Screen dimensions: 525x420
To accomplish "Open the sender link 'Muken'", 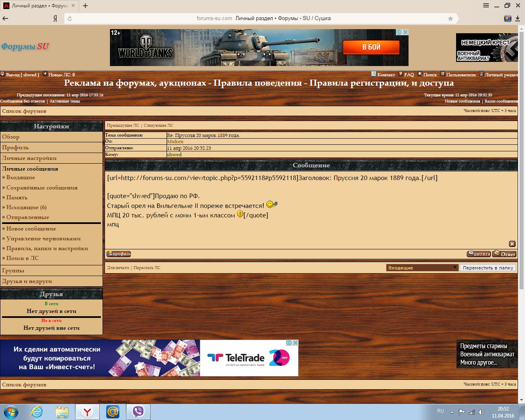I will point(175,142).
